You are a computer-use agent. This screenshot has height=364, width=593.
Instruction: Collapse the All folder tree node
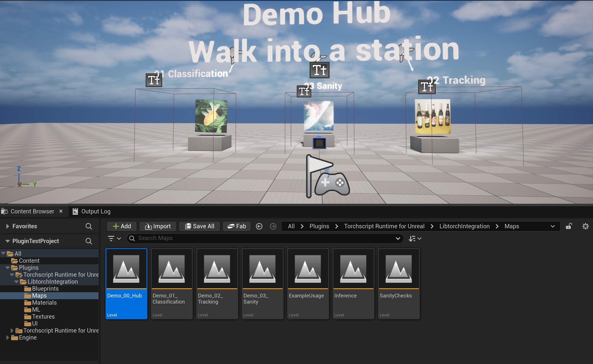(x=3, y=253)
